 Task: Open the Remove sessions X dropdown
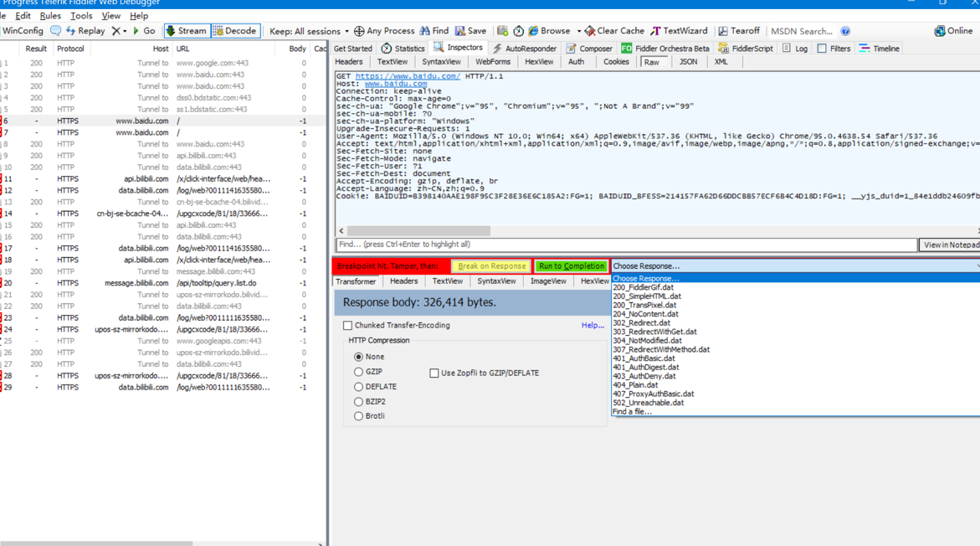(119, 31)
